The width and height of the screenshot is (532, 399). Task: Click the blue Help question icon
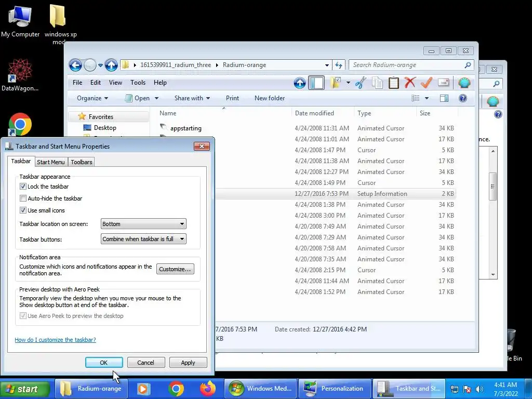[x=463, y=98]
